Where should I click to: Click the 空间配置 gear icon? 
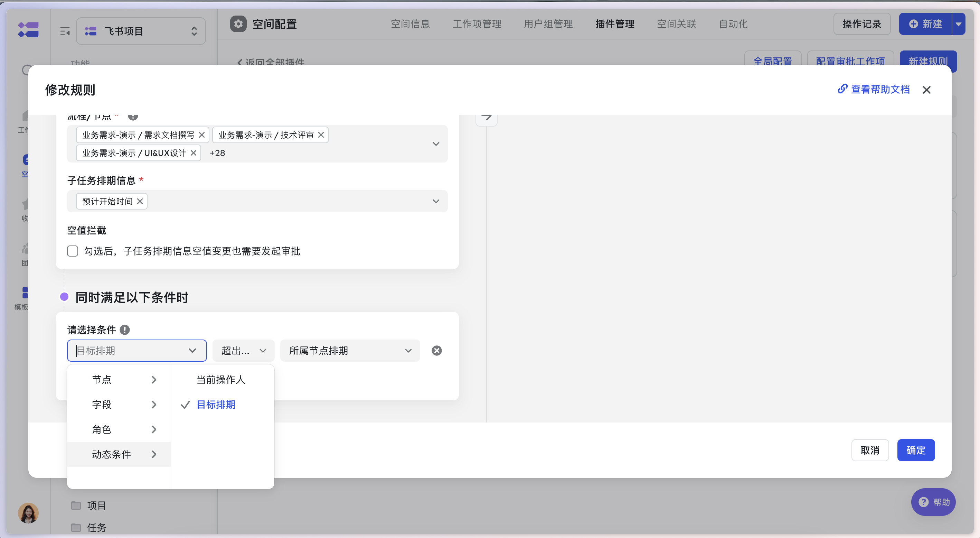(x=238, y=24)
